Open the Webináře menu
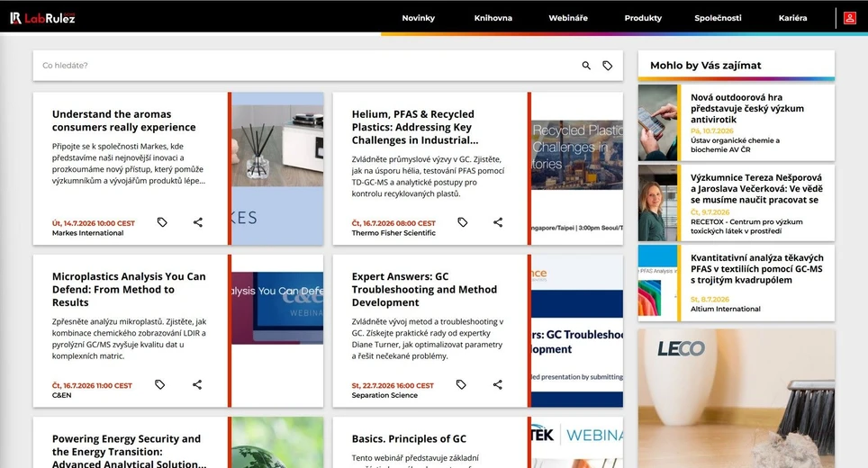Screen dimensions: 868x468 pos(568,18)
